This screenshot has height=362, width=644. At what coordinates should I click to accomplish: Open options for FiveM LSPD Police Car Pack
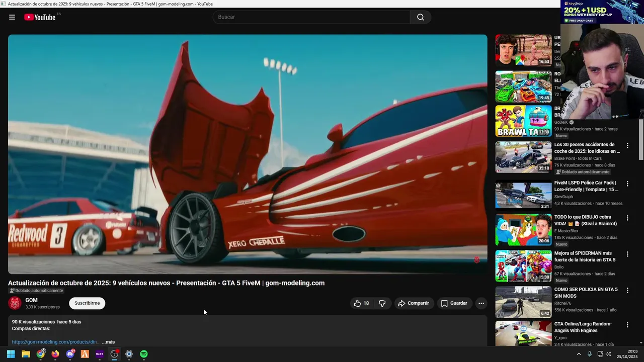(627, 184)
